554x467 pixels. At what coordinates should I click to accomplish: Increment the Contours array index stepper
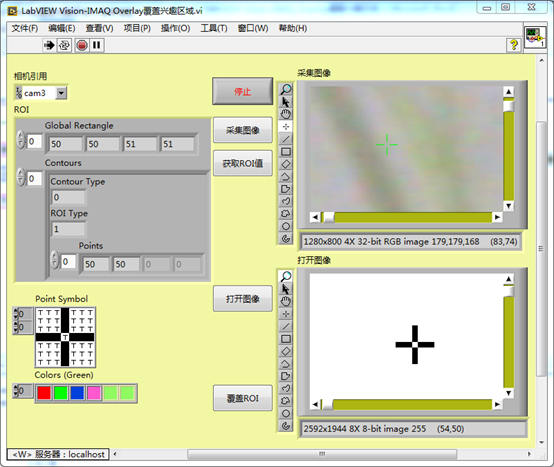pyautogui.click(x=21, y=174)
